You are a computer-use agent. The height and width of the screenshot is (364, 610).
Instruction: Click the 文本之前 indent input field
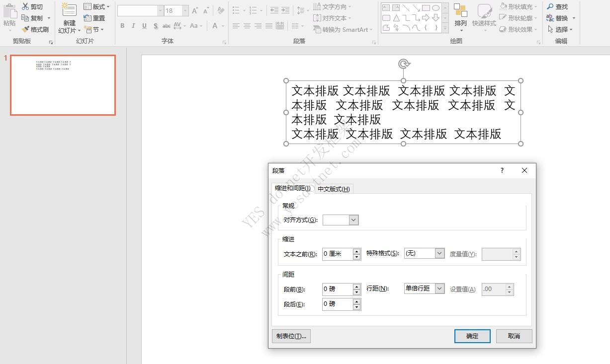338,254
